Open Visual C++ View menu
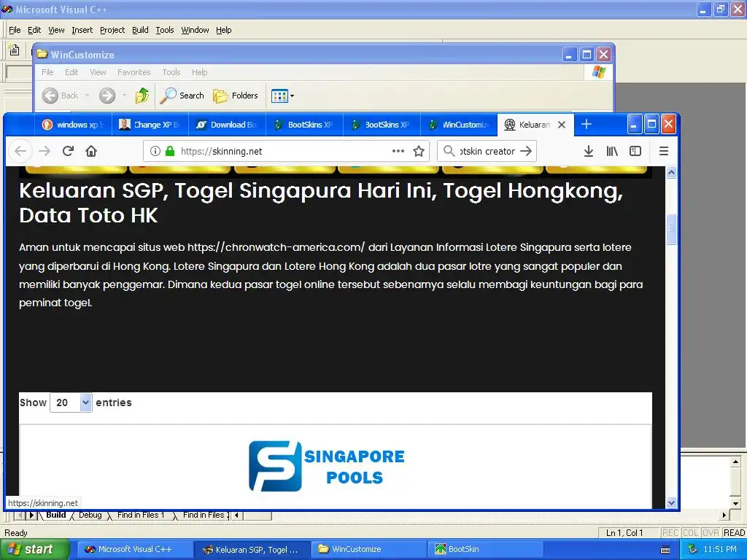This screenshot has height=560, width=747. pyautogui.click(x=56, y=30)
